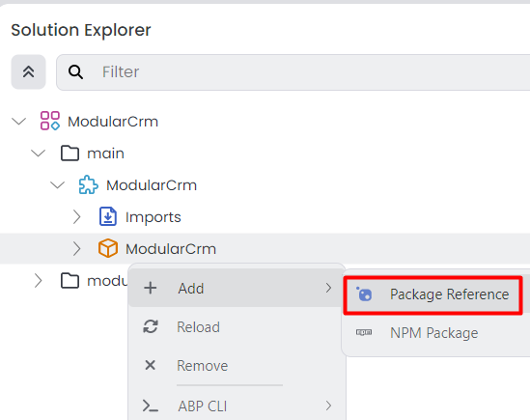This screenshot has height=420, width=530.
Task: Click the pink solution icon beside ModularCrm
Action: pyautogui.click(x=50, y=121)
